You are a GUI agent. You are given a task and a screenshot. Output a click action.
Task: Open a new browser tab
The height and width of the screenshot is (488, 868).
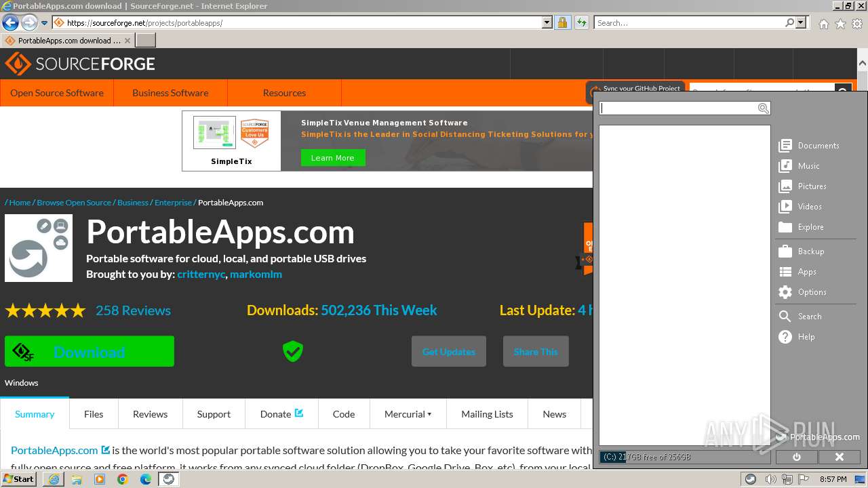146,41
